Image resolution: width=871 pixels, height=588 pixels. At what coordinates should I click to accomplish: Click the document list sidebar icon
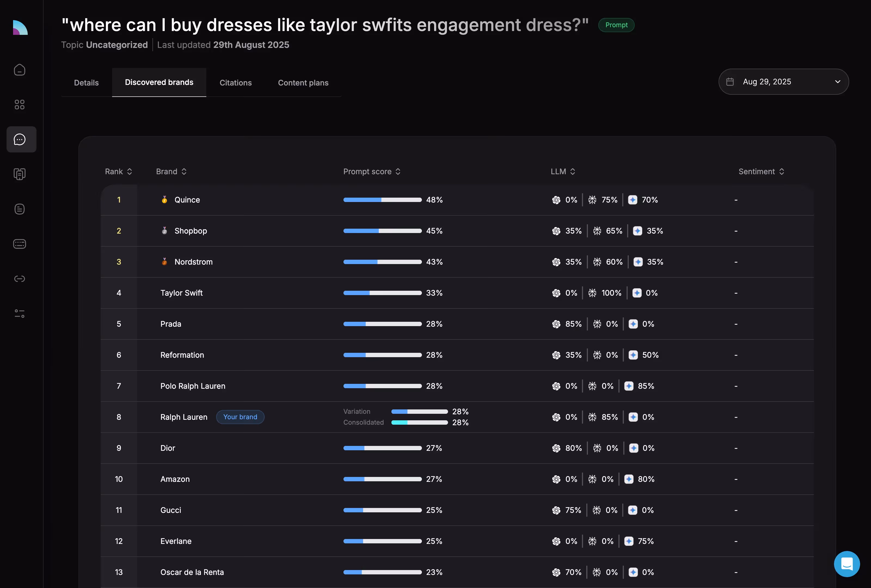20,209
